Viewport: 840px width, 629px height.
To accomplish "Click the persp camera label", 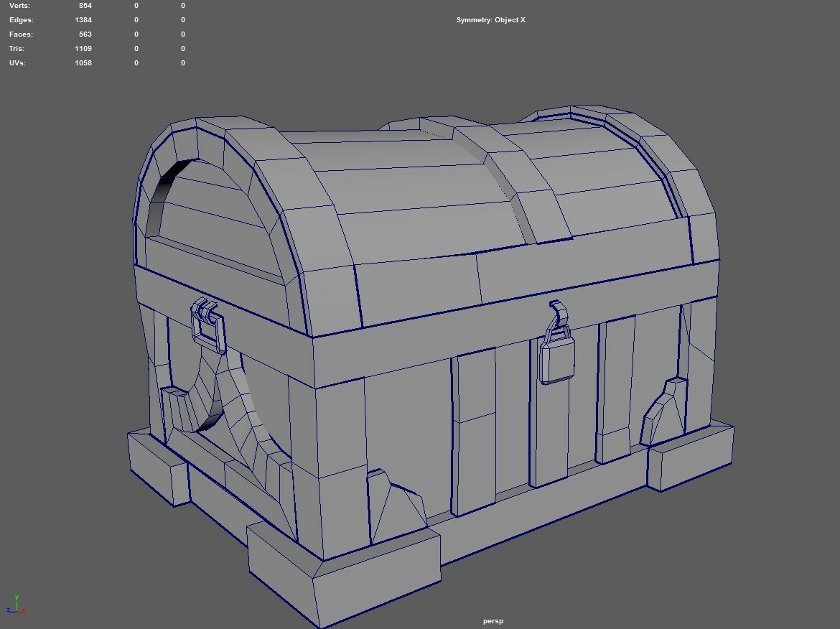I will (494, 620).
